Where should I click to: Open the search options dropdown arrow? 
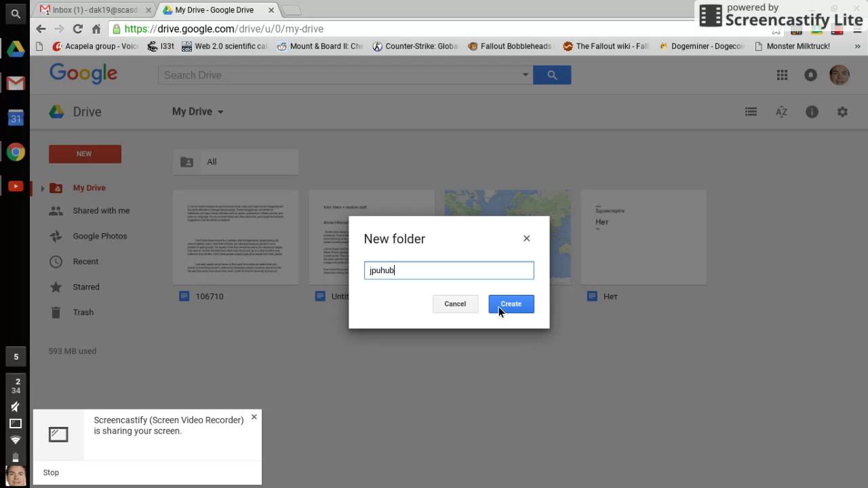click(x=525, y=75)
